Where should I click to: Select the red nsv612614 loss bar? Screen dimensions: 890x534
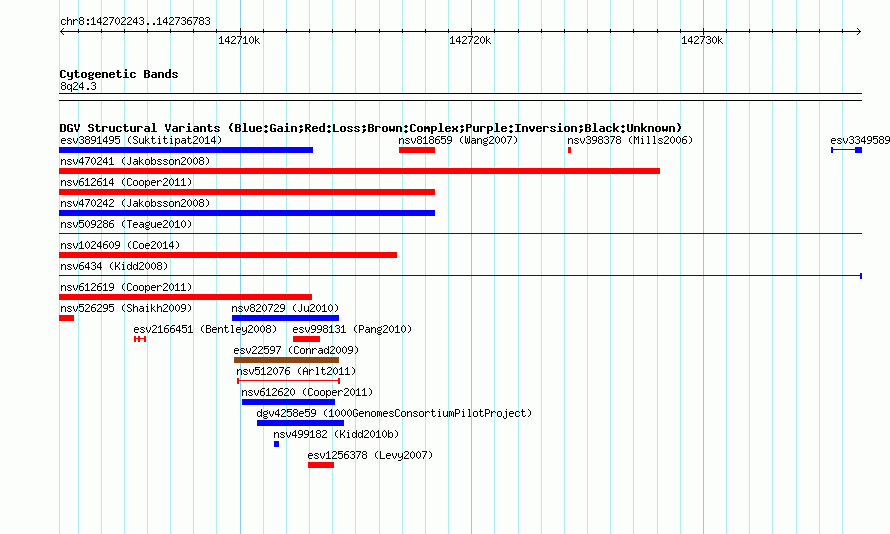click(x=247, y=192)
